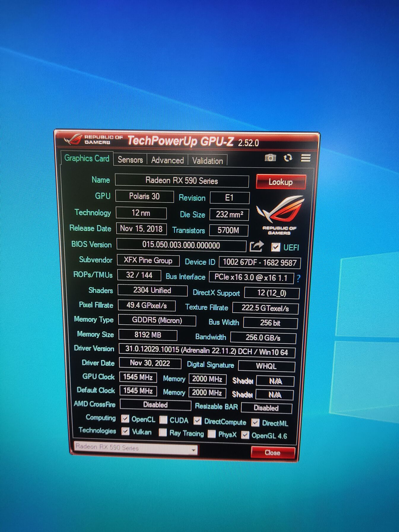The image size is (399, 532).
Task: Click the Default Clock row Memory 2000 MHz
Action: 207,393
